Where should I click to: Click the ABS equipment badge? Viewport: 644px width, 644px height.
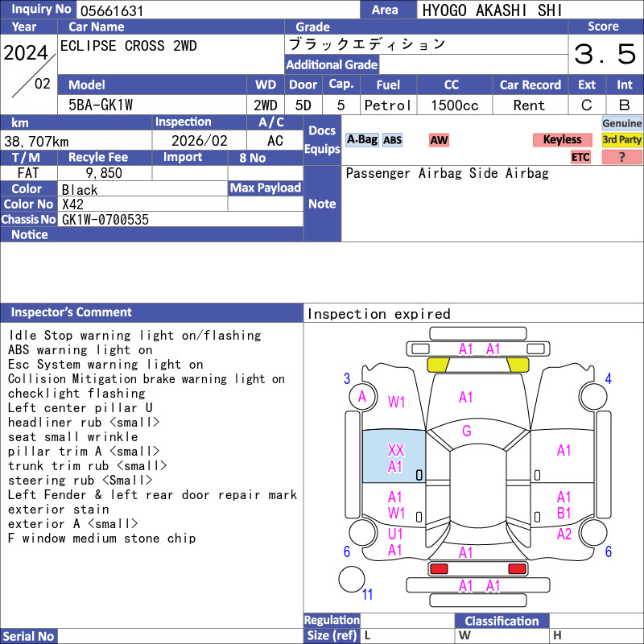coord(392,140)
